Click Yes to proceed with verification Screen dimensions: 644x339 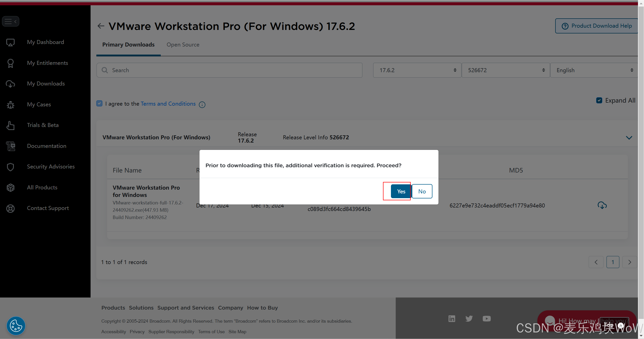coord(401,191)
